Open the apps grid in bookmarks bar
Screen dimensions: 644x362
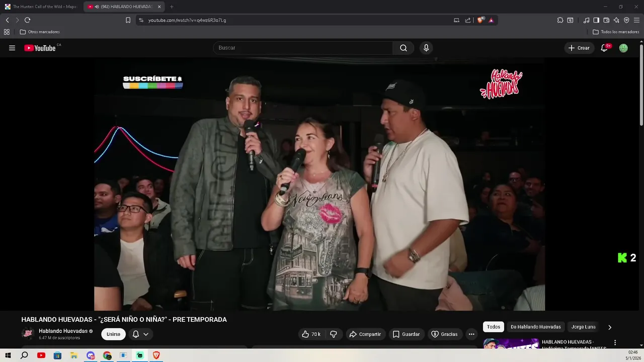[x=7, y=32]
